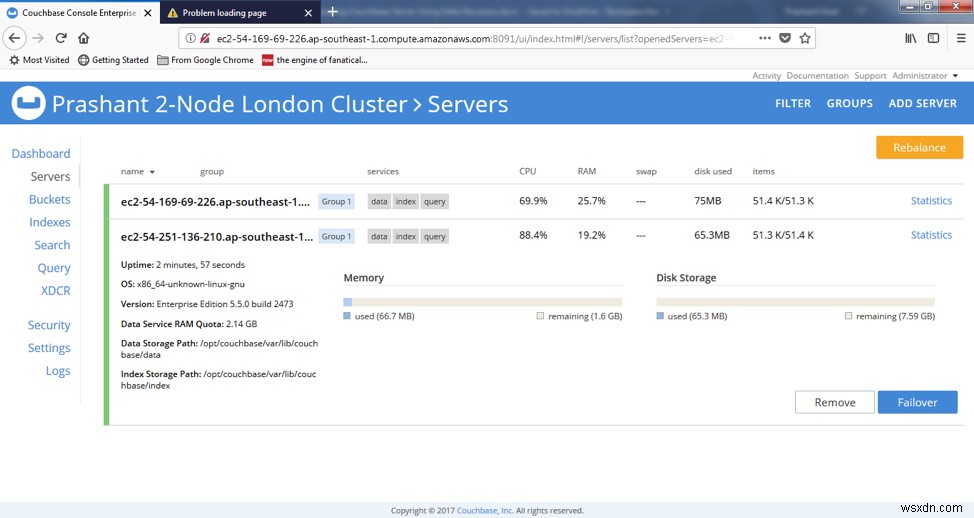
Task: Click query service tag on second server
Action: [434, 236]
